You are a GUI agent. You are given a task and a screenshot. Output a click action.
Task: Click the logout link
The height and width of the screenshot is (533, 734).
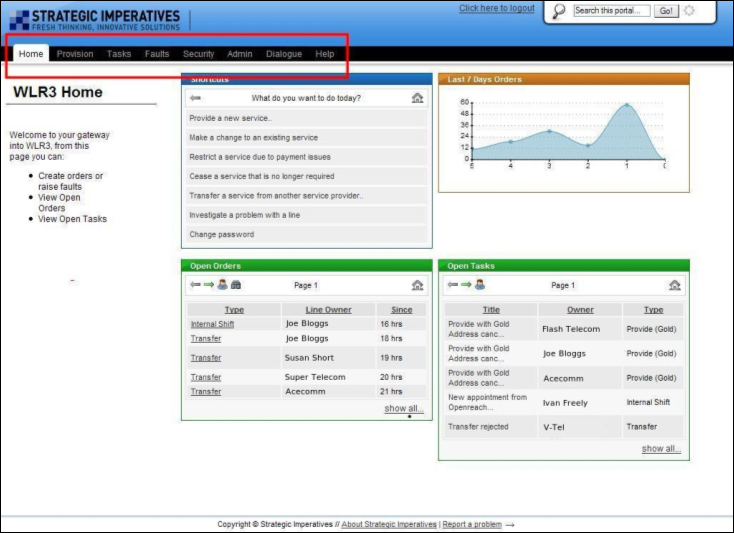click(x=496, y=8)
